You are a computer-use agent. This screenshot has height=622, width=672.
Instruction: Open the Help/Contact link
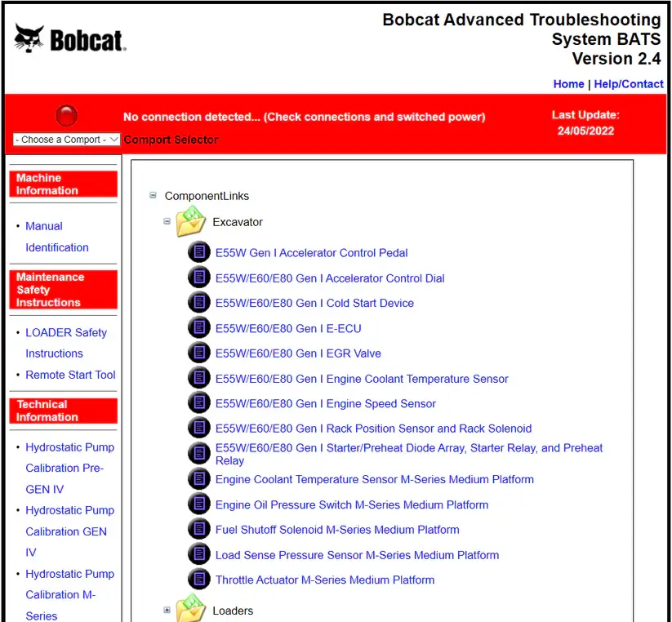(x=628, y=84)
